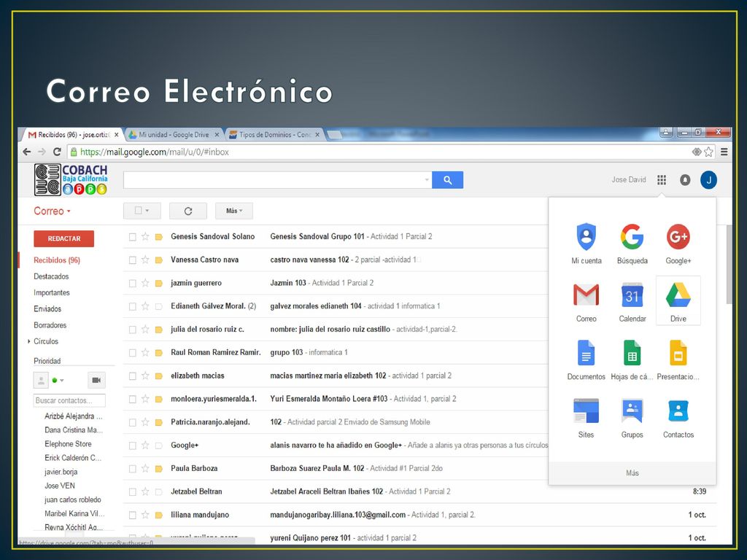Check the julia del rosario ruiz email box
Viewport: 747px width, 560px height.
click(x=133, y=330)
